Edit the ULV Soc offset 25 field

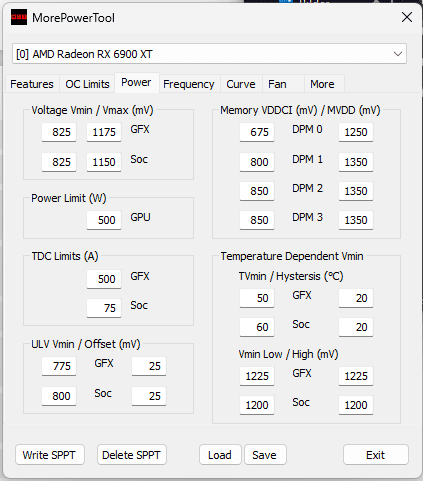tap(149, 396)
